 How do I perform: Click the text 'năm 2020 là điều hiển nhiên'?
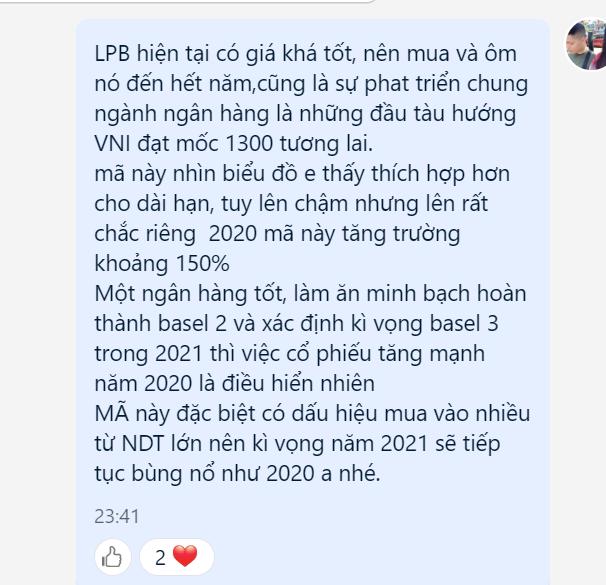click(x=234, y=383)
